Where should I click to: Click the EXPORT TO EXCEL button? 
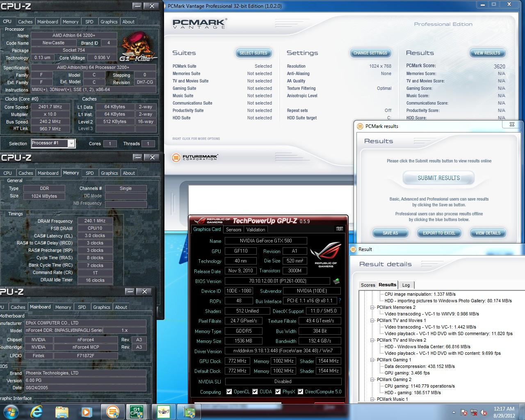(x=439, y=233)
